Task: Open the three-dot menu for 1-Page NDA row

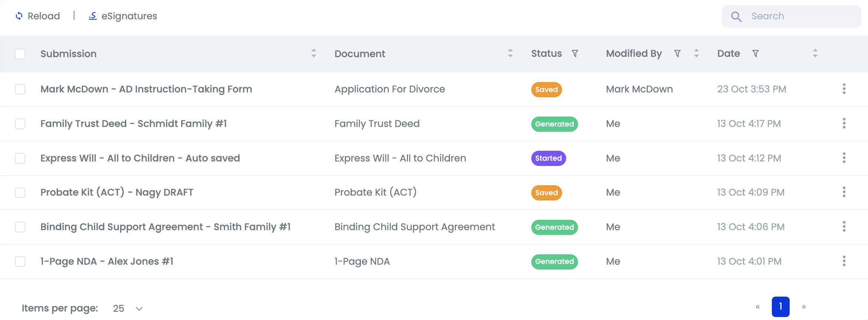Action: click(844, 261)
